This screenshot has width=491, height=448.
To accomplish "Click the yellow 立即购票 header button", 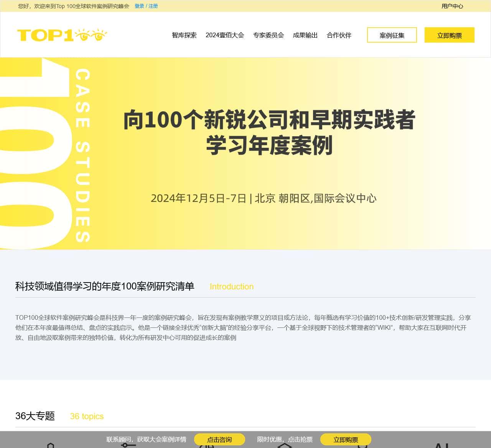I will coord(449,35).
